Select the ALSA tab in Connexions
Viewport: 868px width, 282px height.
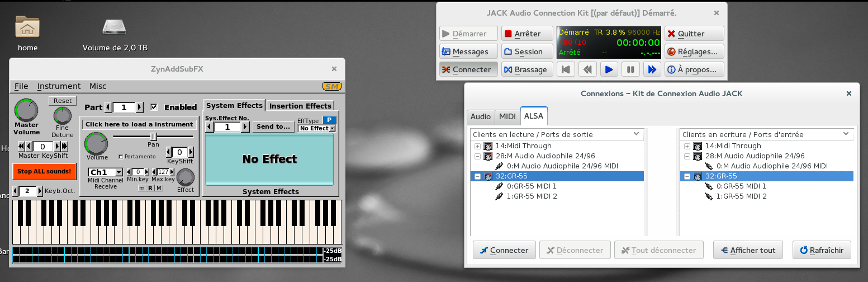(x=534, y=116)
